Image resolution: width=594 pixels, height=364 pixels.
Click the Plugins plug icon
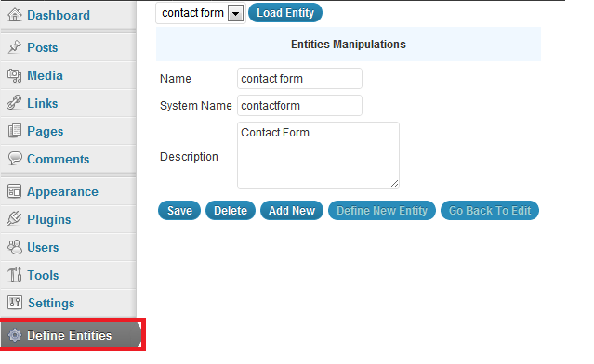(14, 219)
